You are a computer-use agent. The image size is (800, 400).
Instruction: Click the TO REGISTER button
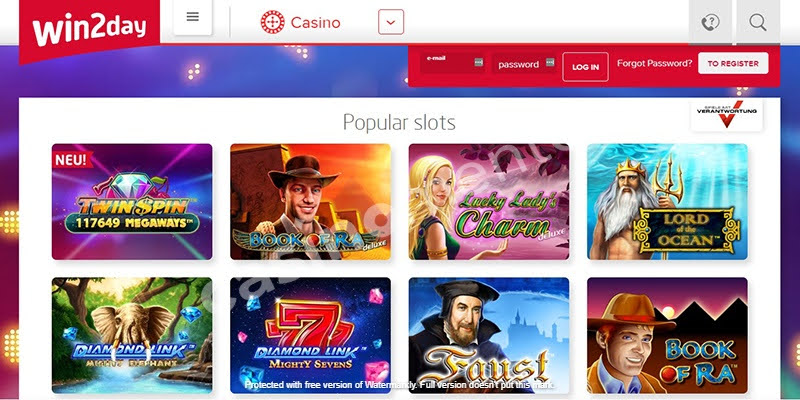[733, 63]
